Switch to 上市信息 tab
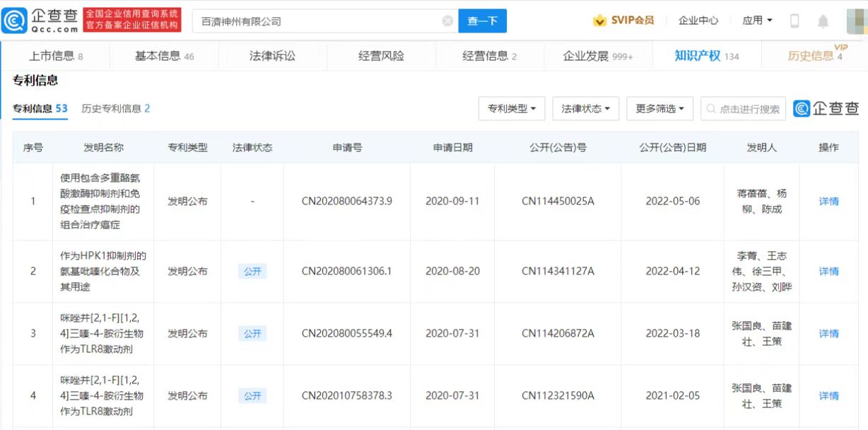 coord(56,56)
